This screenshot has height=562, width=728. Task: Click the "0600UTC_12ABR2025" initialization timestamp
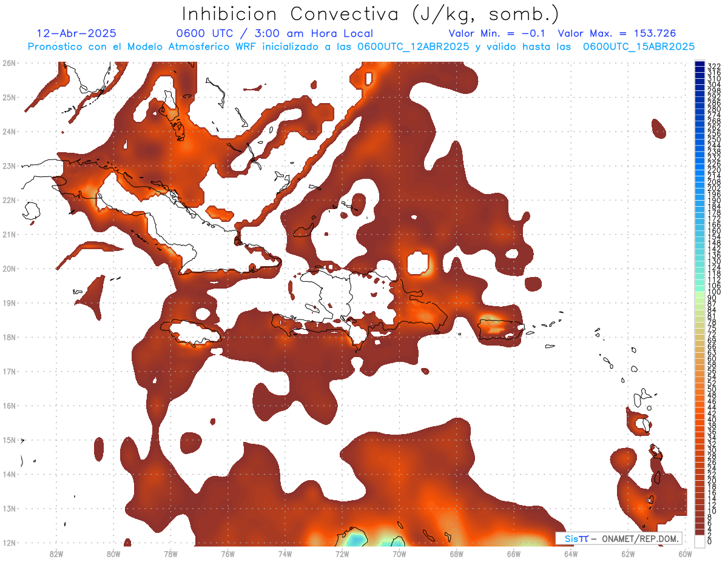[413, 47]
